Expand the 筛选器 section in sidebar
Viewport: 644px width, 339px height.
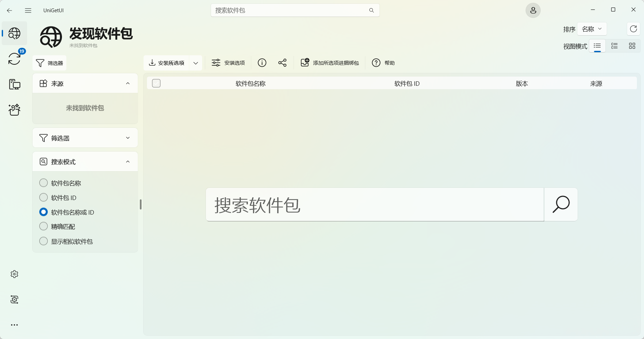coord(85,138)
